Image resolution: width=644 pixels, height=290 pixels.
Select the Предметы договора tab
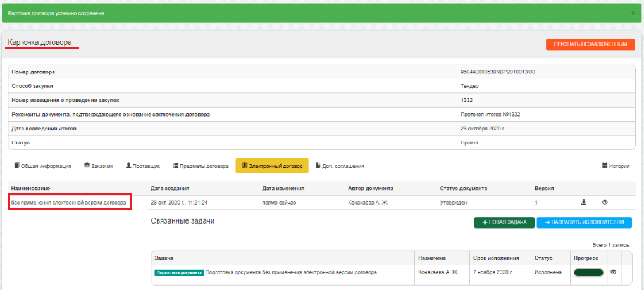tap(201, 166)
